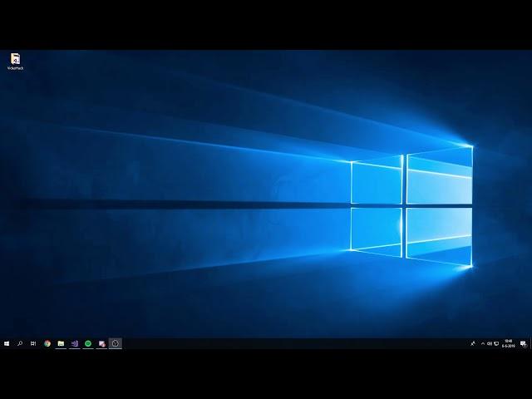Open taskbar search magnifier
This screenshot has height=399, width=532.
[20, 343]
